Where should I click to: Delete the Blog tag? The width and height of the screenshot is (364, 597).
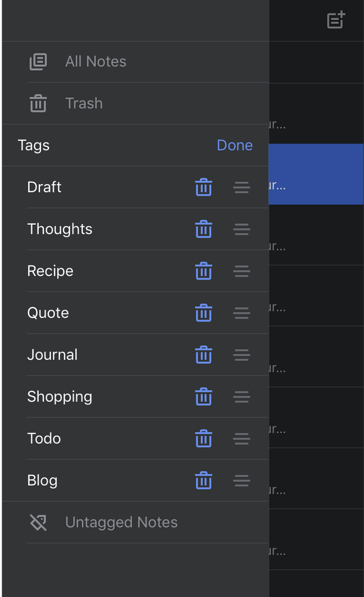[203, 480]
